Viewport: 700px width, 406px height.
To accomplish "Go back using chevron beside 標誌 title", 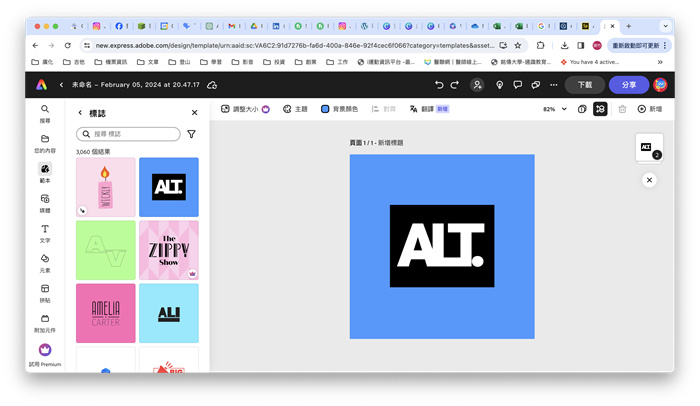I will [80, 113].
